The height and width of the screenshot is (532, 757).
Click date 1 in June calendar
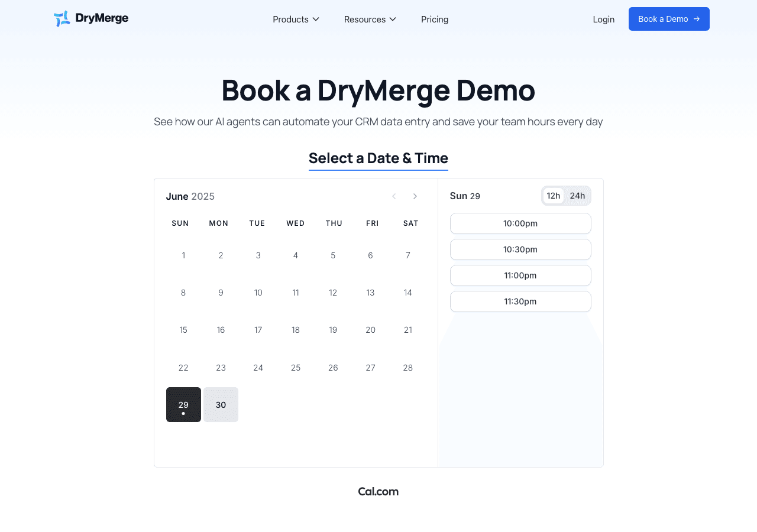click(x=183, y=255)
